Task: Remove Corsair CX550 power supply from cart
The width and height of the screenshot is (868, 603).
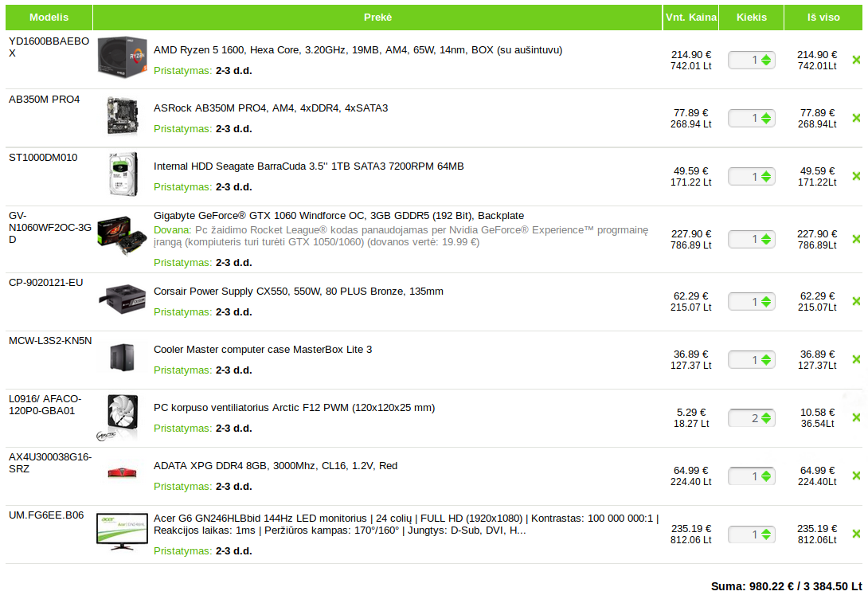Action: click(x=856, y=301)
